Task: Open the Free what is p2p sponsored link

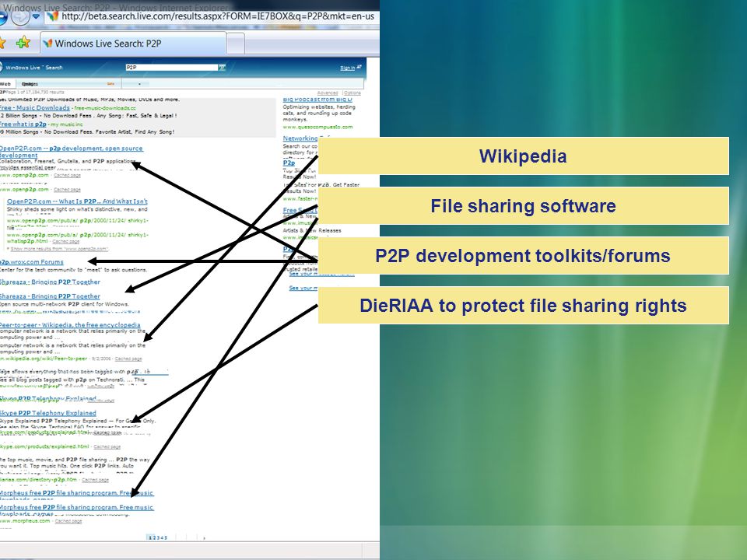Action: (x=23, y=124)
